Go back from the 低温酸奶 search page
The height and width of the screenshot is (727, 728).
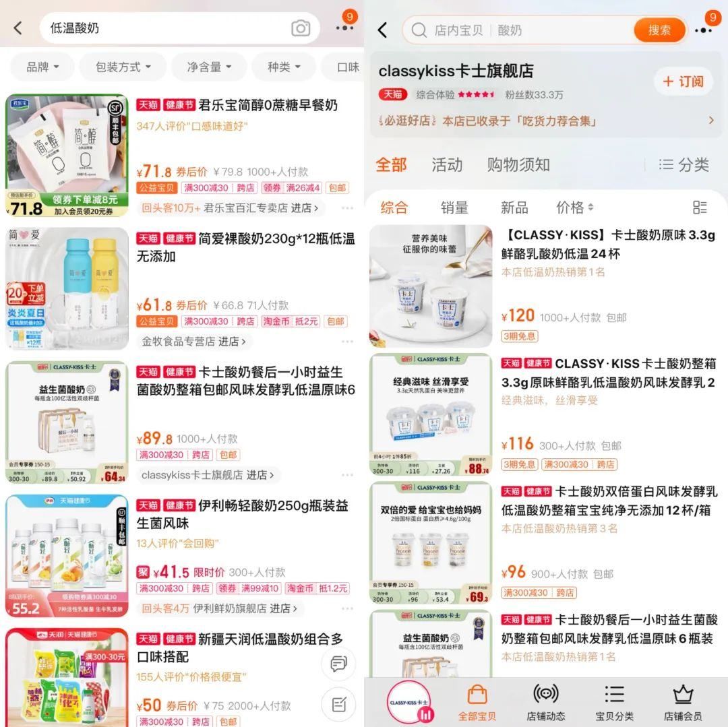(18, 28)
